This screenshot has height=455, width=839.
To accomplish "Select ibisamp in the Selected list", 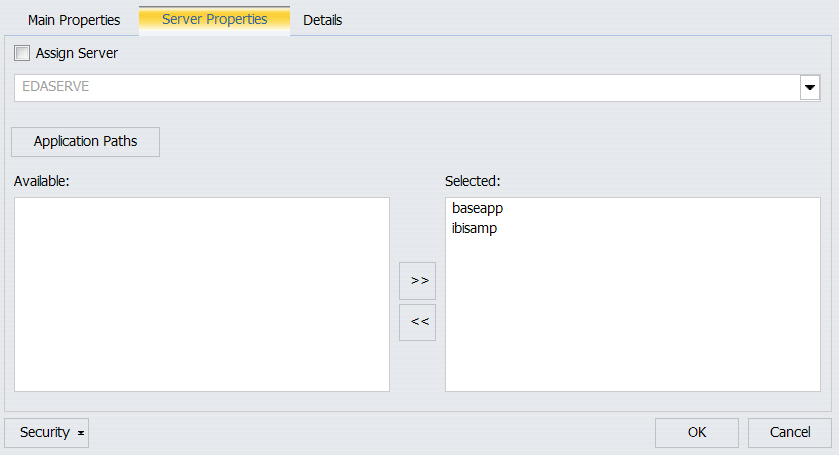I will click(x=474, y=229).
